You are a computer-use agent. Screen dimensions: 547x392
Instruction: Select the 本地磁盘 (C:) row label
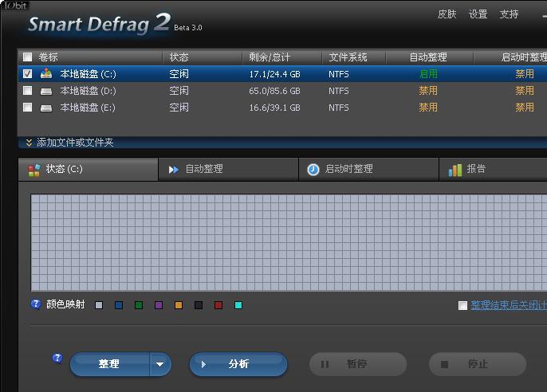88,74
